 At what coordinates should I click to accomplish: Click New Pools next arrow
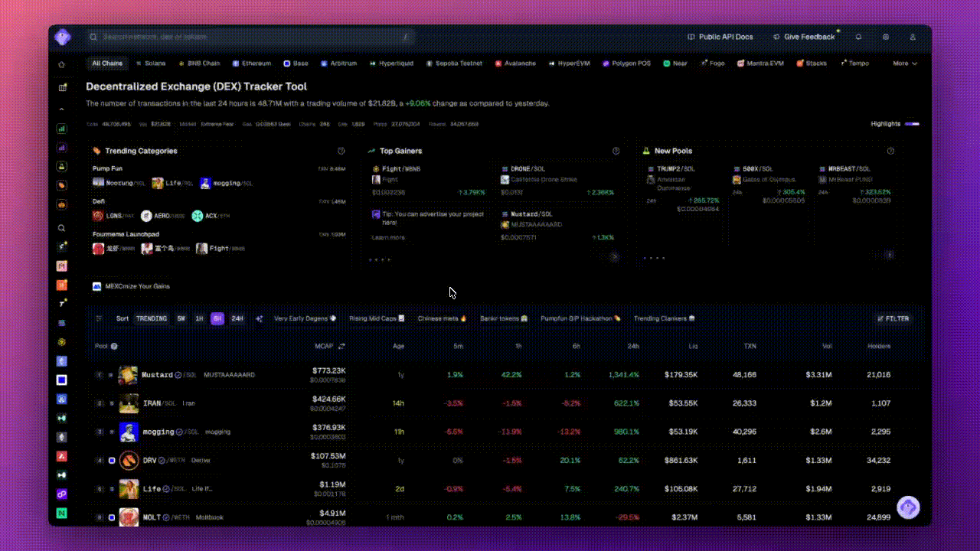click(889, 255)
